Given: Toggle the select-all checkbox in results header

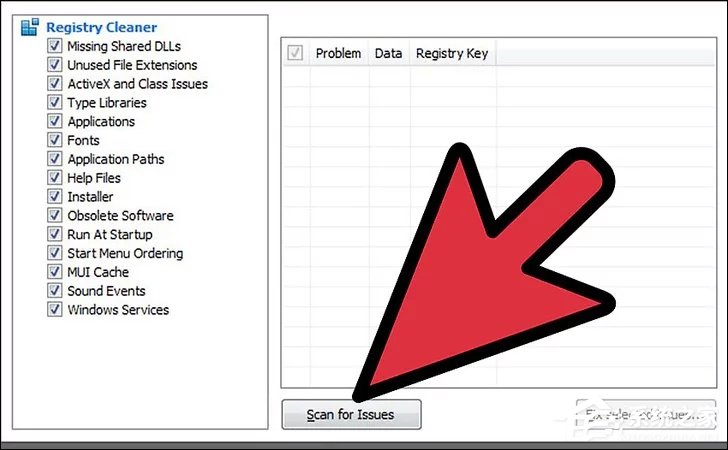Looking at the screenshot, I should [x=295, y=52].
